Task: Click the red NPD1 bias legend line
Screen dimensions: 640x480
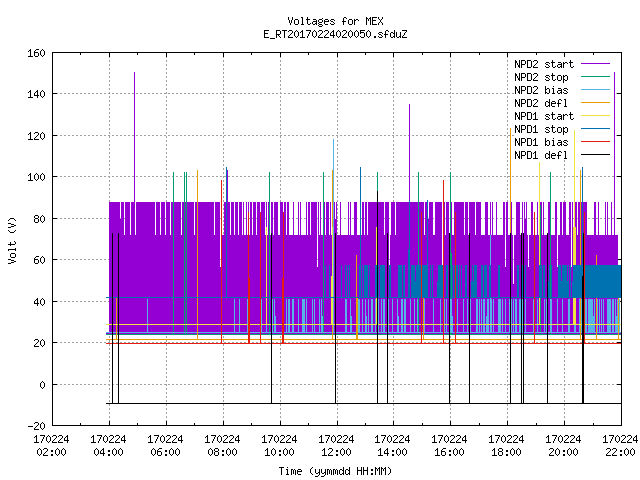Action: pos(595,142)
